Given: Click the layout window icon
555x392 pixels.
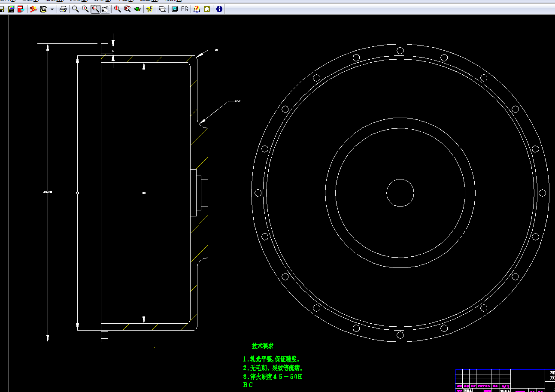Looking at the screenshot, I should [x=174, y=9].
